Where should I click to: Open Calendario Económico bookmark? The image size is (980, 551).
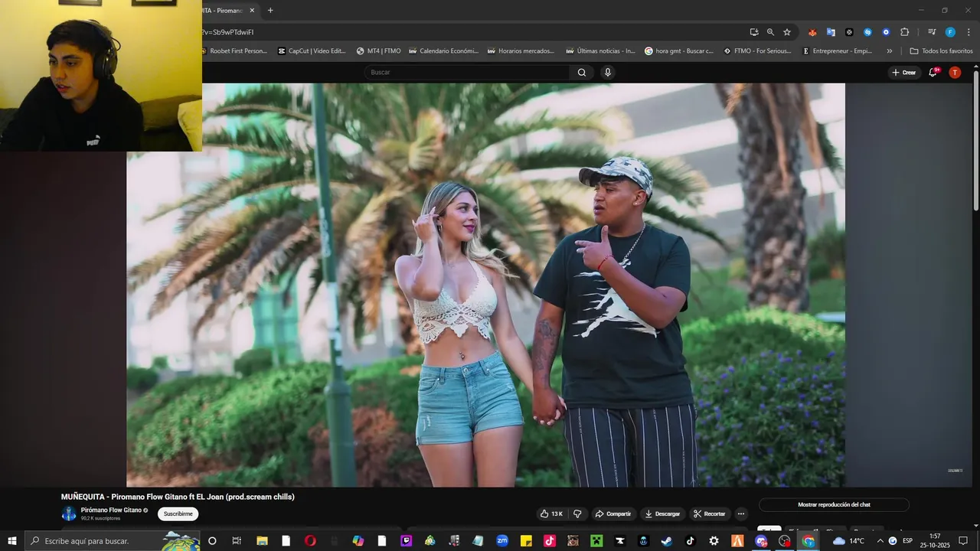(443, 51)
